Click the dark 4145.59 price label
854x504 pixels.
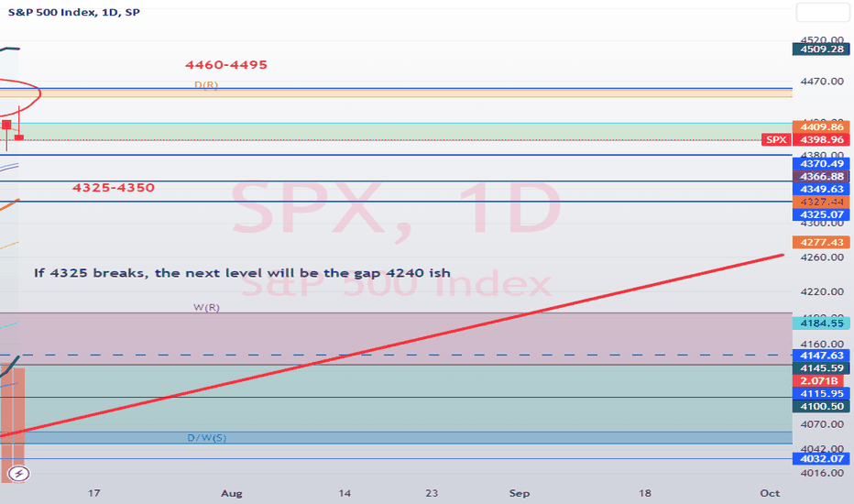click(x=821, y=367)
